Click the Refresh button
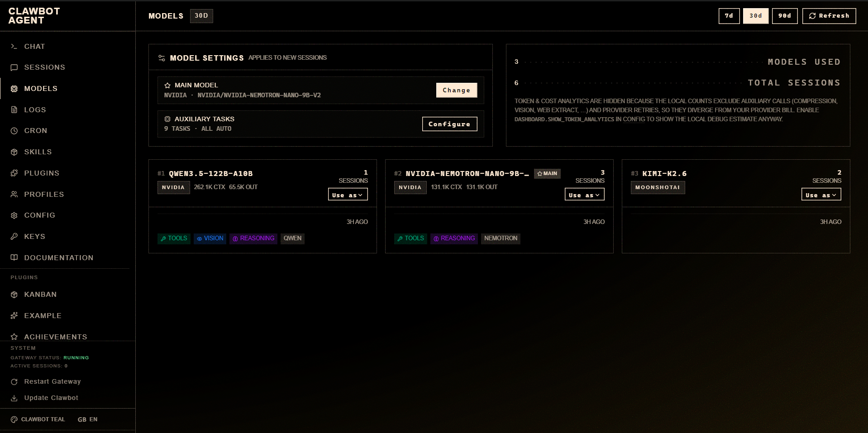Image resolution: width=868 pixels, height=433 pixels. click(x=829, y=16)
